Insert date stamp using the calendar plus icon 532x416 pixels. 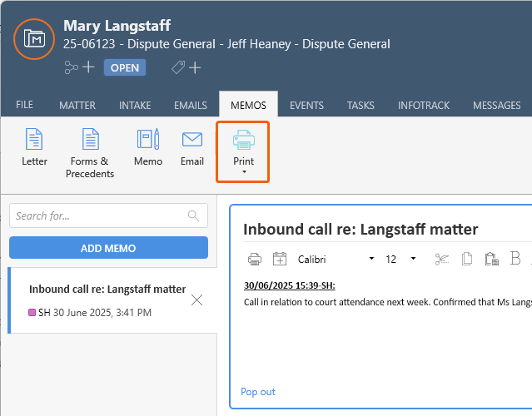[x=280, y=259]
